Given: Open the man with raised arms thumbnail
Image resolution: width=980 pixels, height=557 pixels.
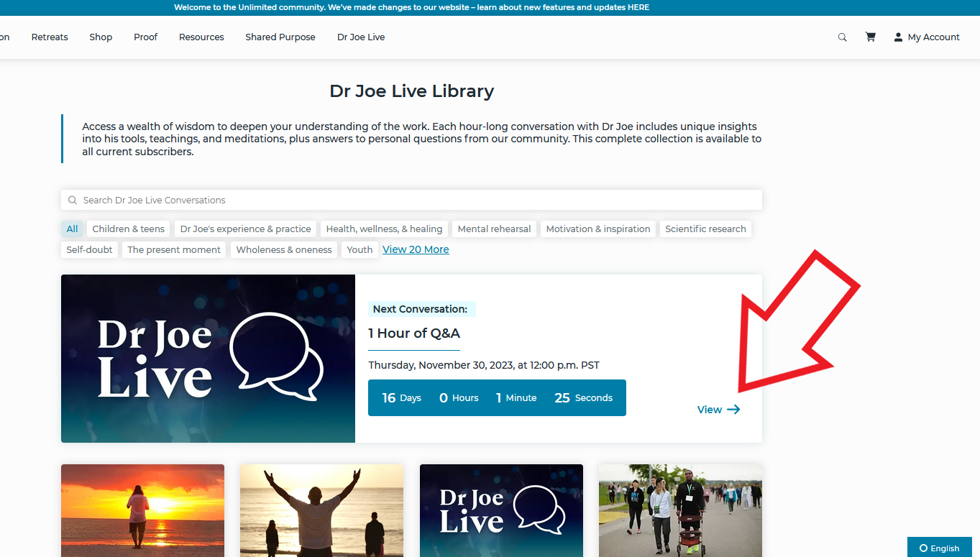Looking at the screenshot, I should [x=321, y=510].
